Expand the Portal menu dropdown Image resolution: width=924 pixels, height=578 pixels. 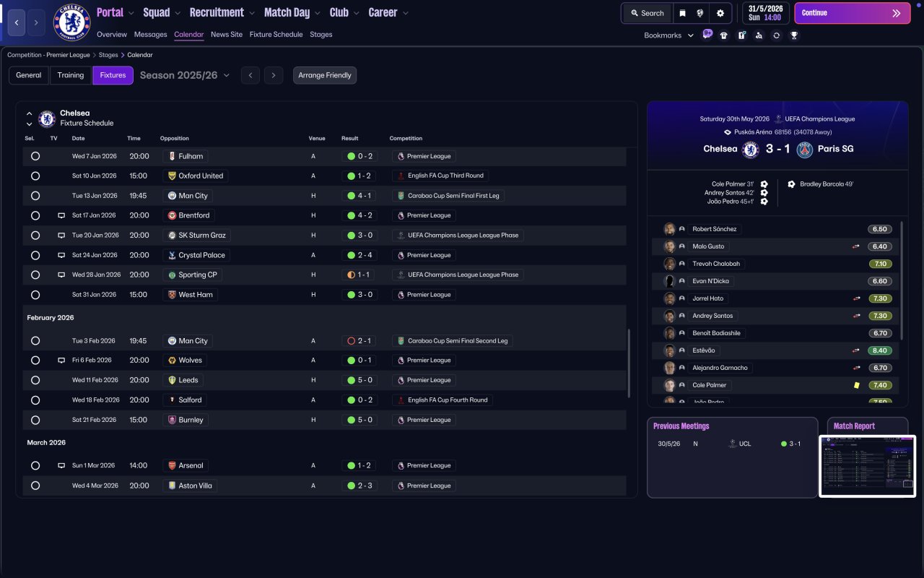(131, 13)
